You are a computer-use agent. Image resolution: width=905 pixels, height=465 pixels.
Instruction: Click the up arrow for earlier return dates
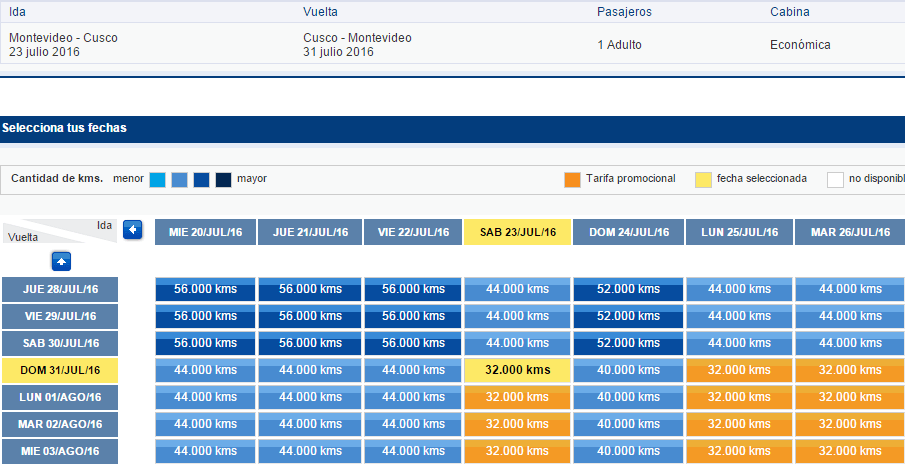pos(61,261)
